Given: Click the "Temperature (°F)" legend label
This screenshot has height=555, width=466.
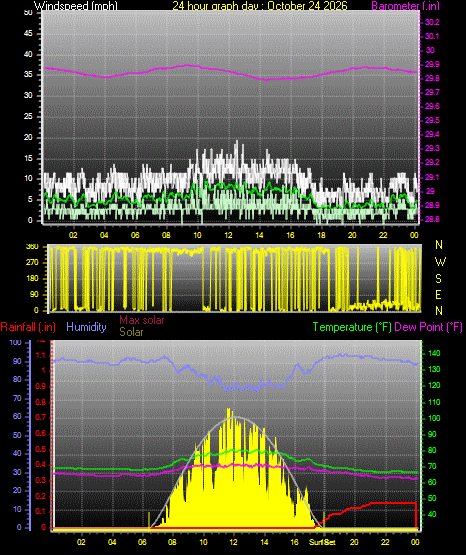Looking at the screenshot, I should click(x=352, y=327).
